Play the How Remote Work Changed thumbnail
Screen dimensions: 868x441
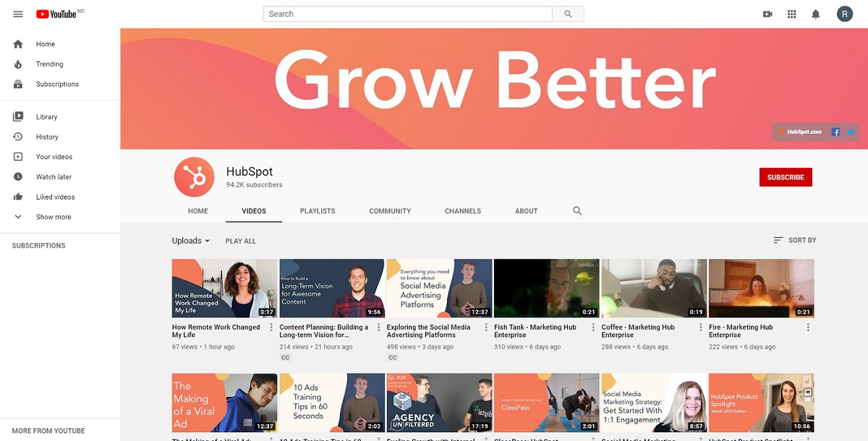224,288
